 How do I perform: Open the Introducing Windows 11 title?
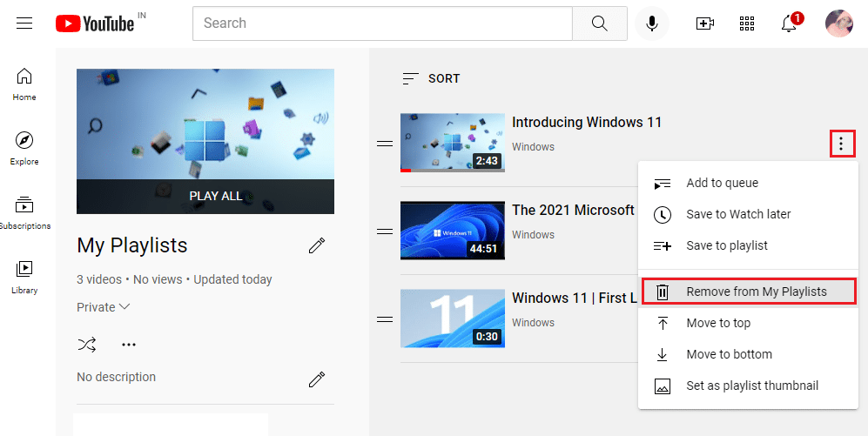point(587,123)
